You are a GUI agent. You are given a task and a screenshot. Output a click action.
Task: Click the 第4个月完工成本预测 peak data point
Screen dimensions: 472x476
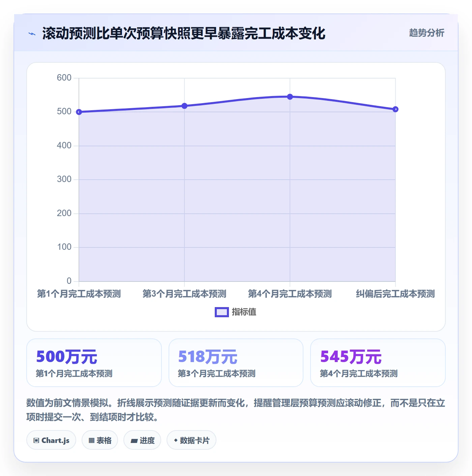(290, 97)
